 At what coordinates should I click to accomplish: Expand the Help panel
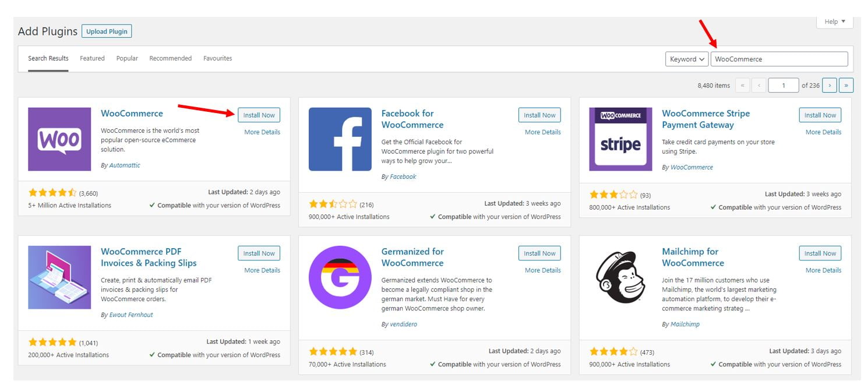834,22
